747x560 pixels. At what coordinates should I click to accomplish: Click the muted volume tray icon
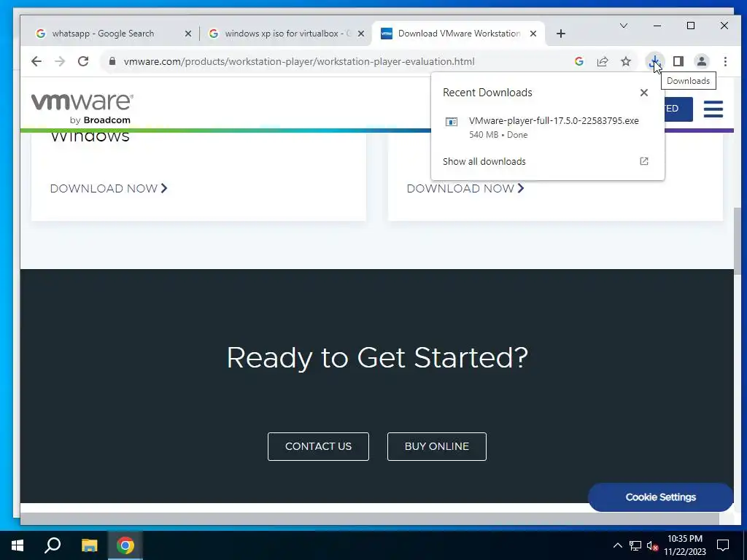(652, 546)
